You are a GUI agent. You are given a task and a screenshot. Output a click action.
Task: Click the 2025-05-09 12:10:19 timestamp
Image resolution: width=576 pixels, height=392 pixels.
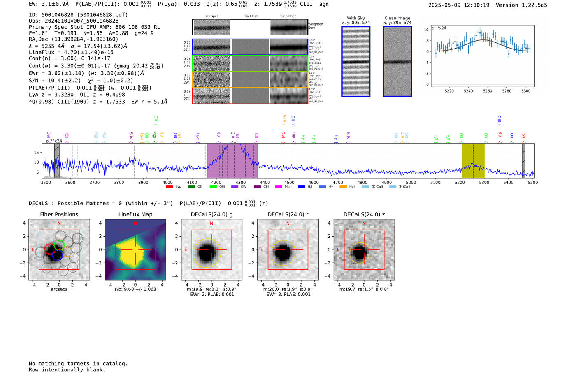[459, 5]
